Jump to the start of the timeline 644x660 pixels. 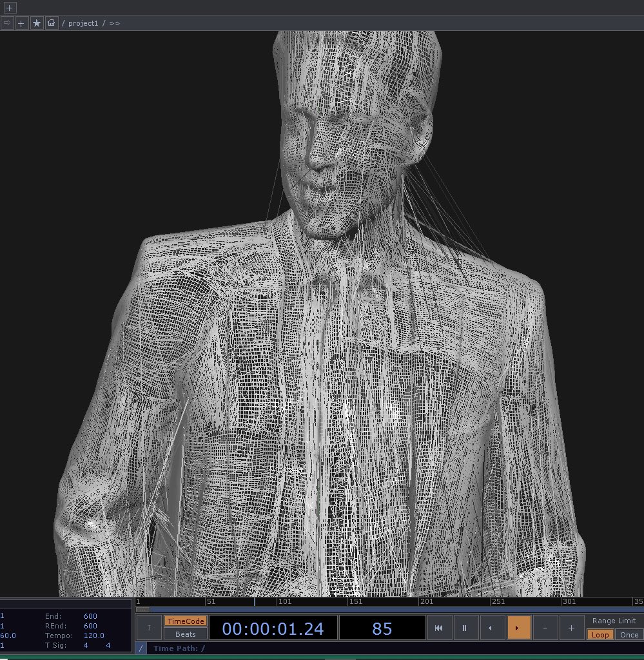[438, 628]
